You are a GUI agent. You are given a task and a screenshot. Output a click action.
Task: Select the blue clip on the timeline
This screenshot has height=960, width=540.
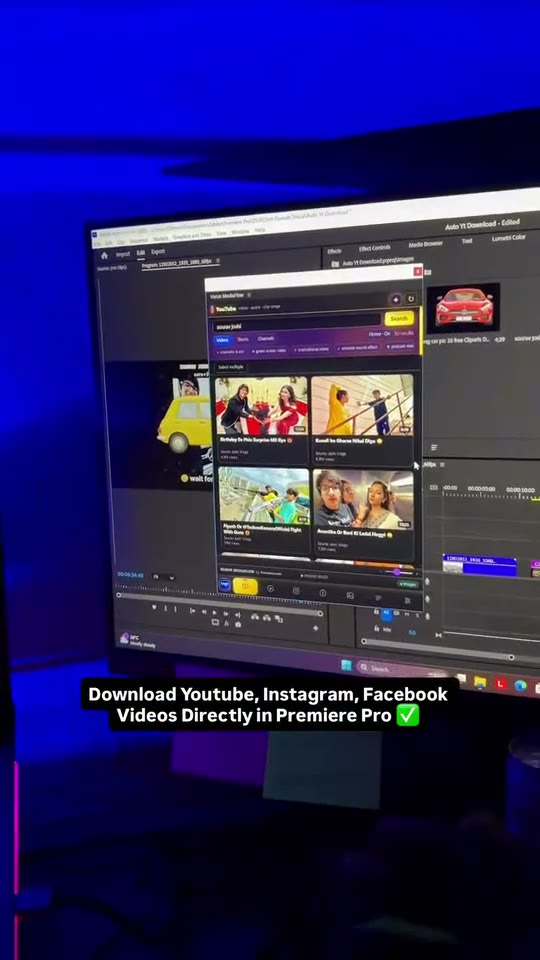click(x=479, y=566)
